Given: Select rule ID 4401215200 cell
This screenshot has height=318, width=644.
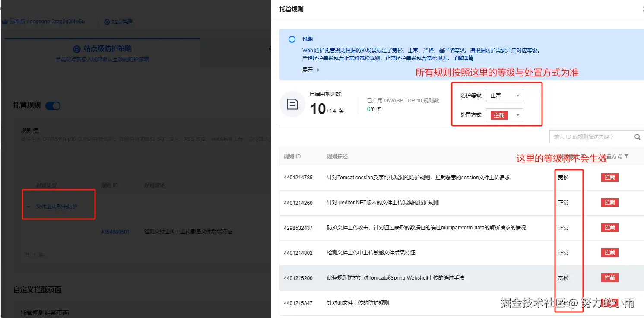Looking at the screenshot, I should pyautogui.click(x=298, y=278).
